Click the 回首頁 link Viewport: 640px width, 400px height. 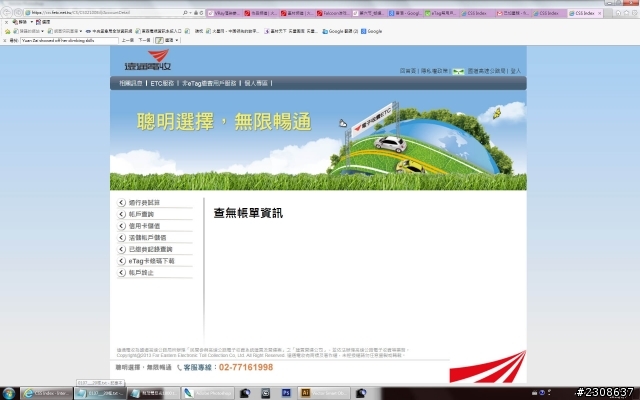click(x=407, y=71)
